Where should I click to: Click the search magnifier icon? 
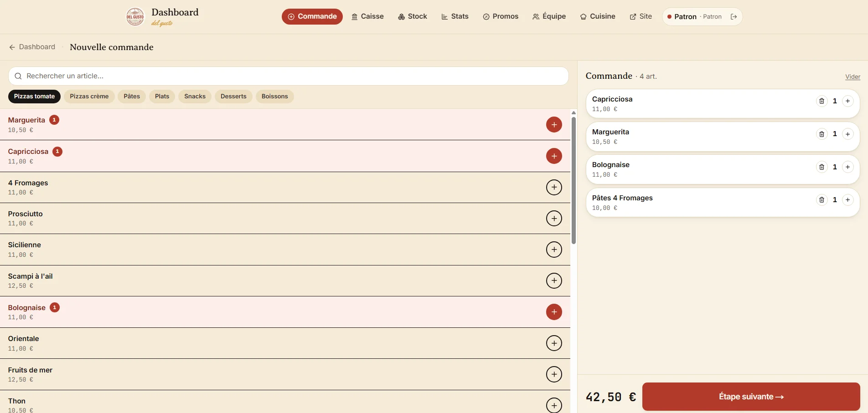point(18,76)
